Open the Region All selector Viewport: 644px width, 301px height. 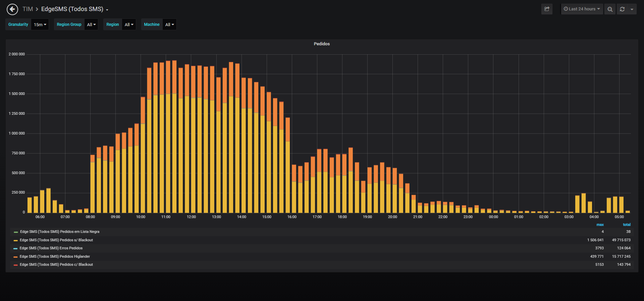coord(129,24)
